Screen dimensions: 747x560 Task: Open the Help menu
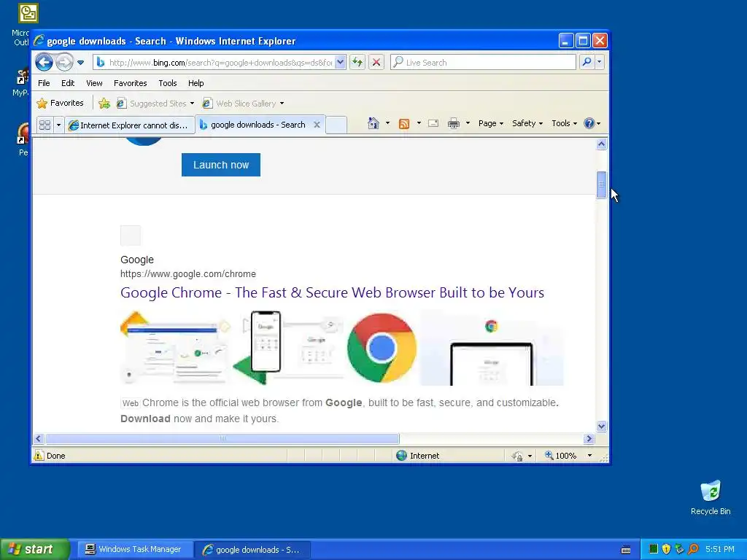[x=196, y=83]
